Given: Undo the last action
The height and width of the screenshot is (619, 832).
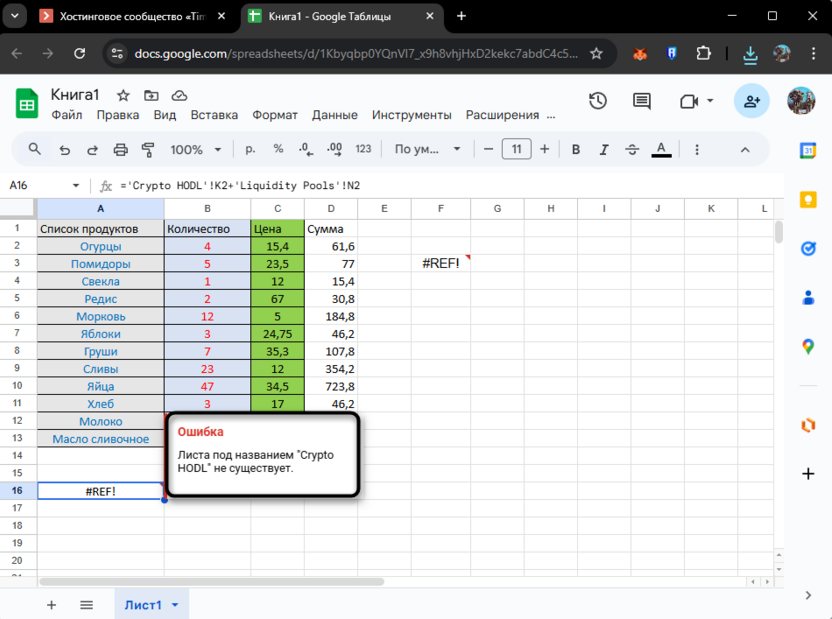Looking at the screenshot, I should click(x=65, y=150).
